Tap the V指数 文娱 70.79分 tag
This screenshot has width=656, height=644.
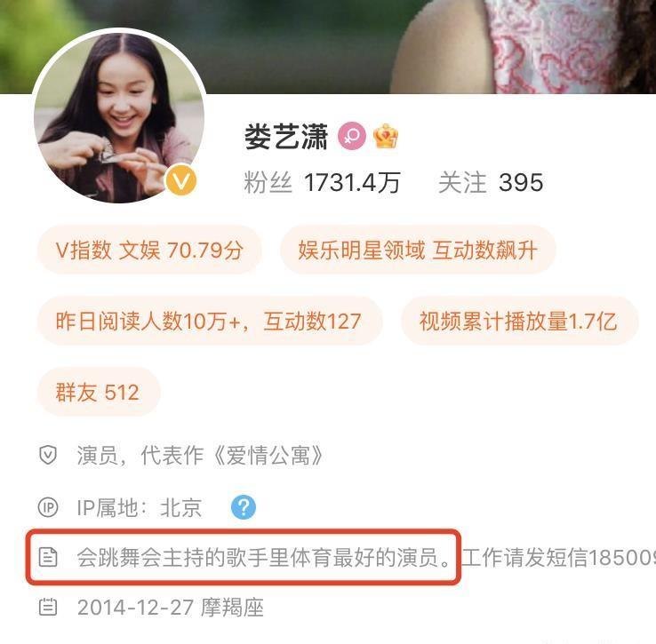149,250
